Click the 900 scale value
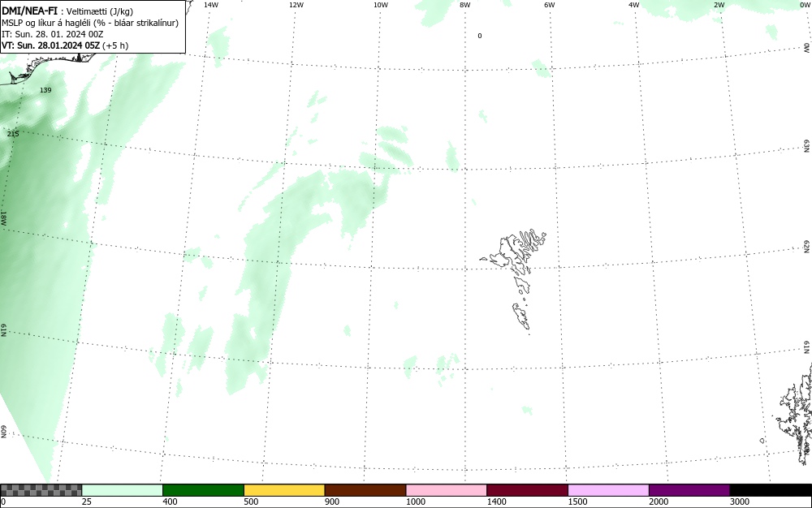 click(332, 502)
